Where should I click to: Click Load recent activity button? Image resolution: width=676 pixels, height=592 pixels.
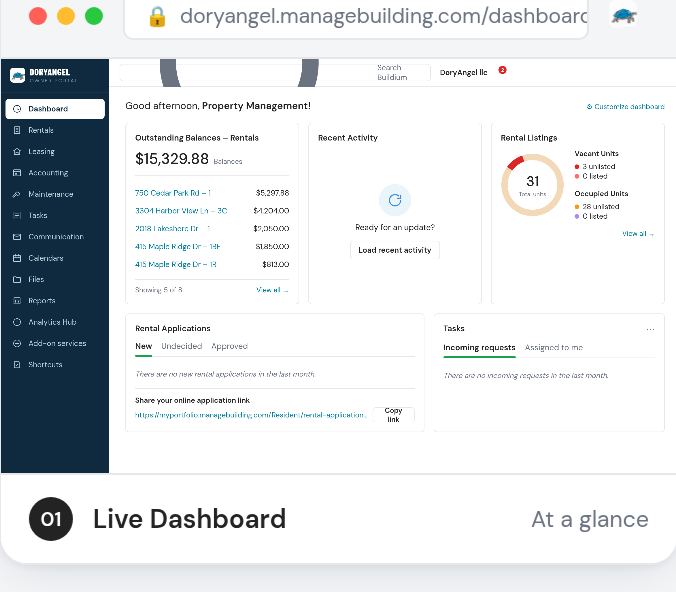click(x=395, y=250)
